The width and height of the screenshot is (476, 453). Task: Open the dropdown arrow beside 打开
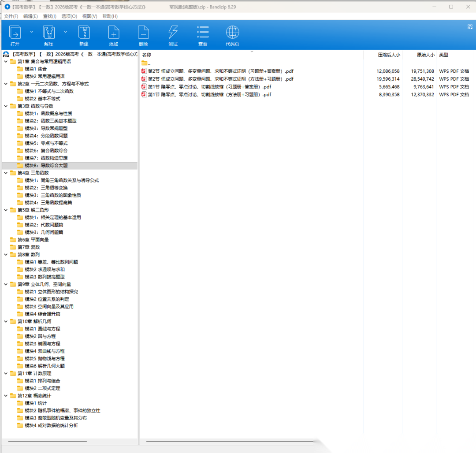(x=31, y=32)
